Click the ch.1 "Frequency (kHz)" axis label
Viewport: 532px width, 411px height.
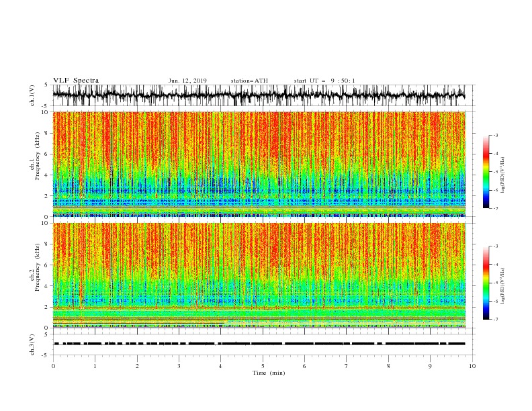pos(38,156)
